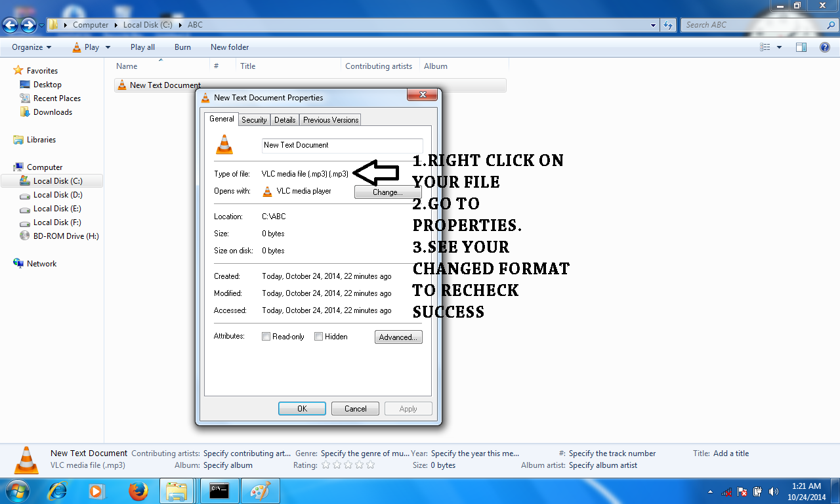
Task: Open the Command Prompt window from taskbar
Action: coord(219,491)
